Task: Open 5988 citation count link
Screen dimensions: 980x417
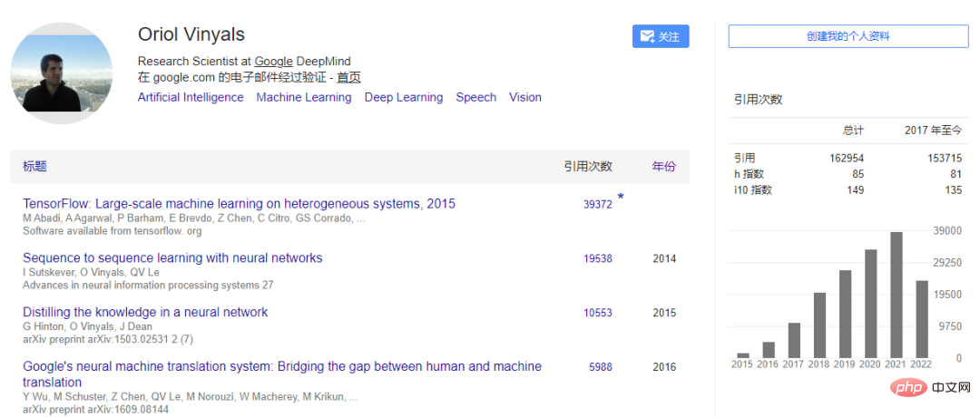Action: [601, 367]
